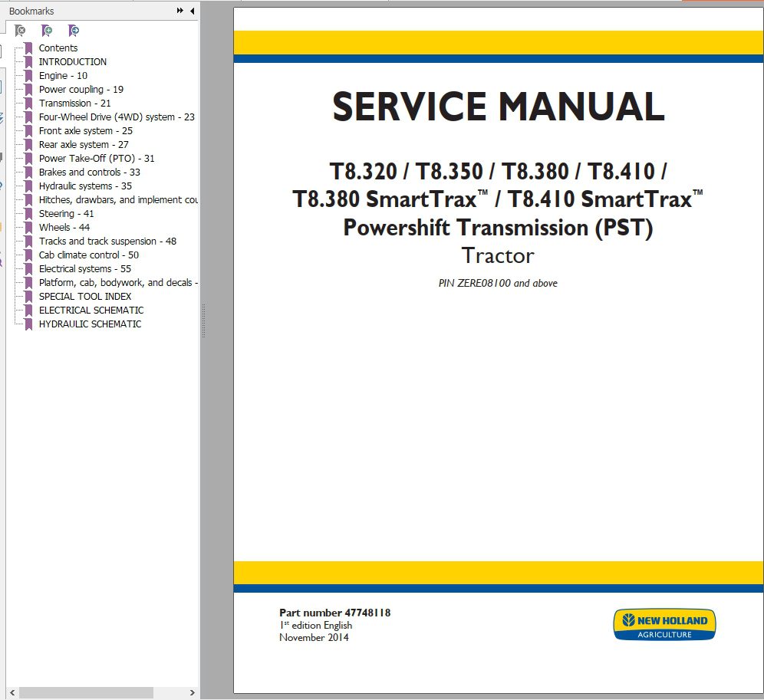The height and width of the screenshot is (700, 764).
Task: Click the 'Powershift Transmission (PST)' heading
Action: point(498,228)
